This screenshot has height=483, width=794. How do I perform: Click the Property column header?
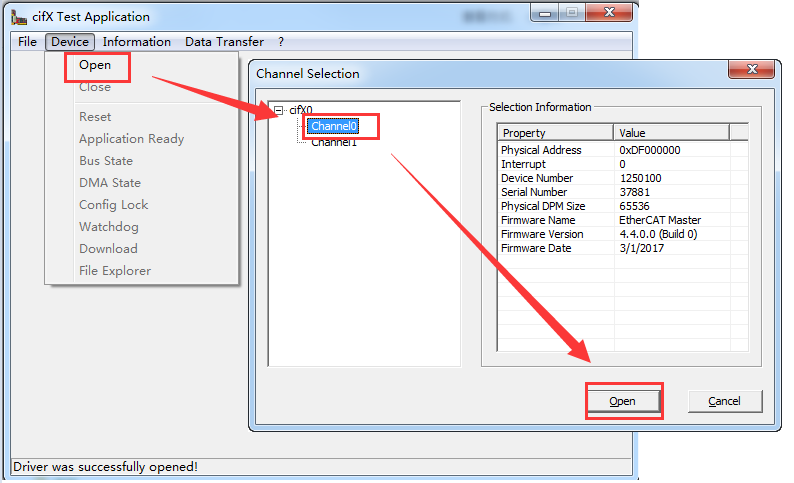[x=555, y=133]
